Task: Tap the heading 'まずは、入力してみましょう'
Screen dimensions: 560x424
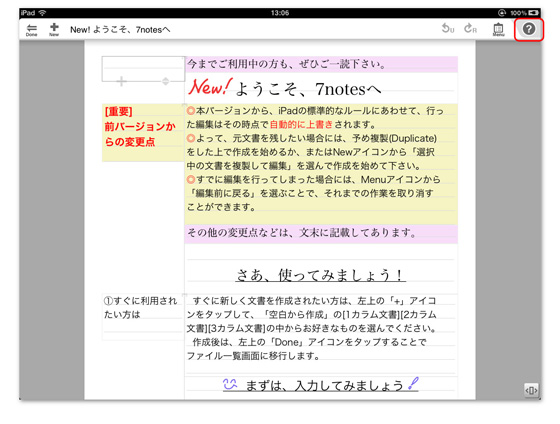Action: point(324,386)
